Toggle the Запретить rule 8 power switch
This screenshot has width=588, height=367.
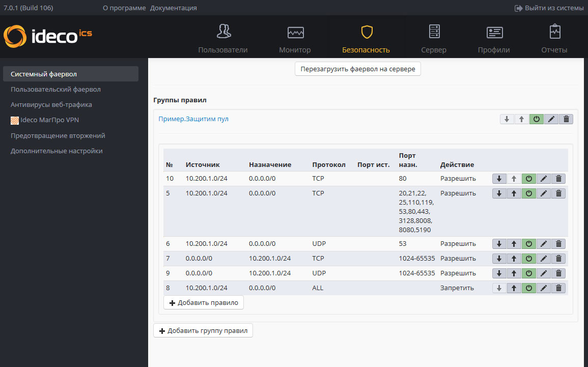coord(529,288)
